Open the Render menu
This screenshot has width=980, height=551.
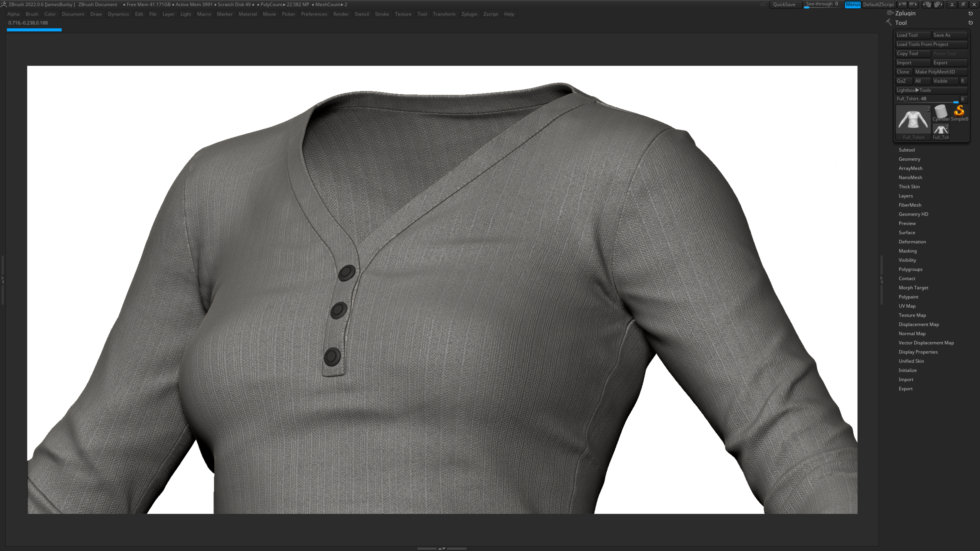click(x=340, y=14)
